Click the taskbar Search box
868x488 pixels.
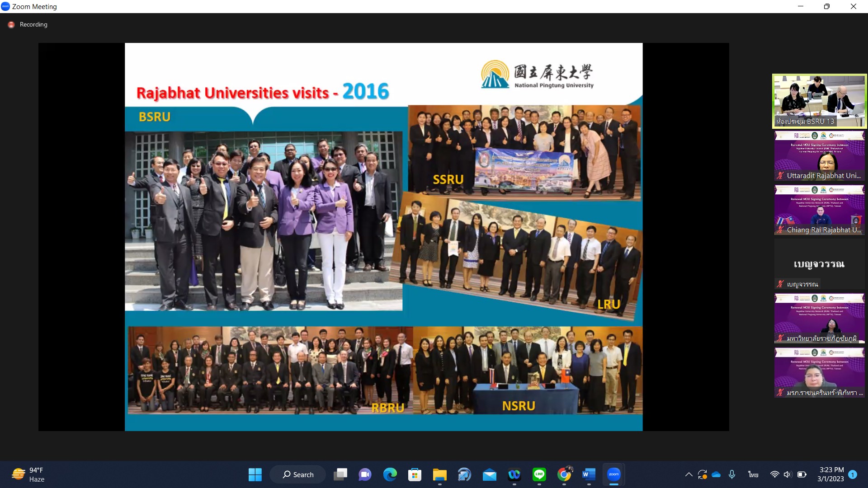click(x=298, y=474)
